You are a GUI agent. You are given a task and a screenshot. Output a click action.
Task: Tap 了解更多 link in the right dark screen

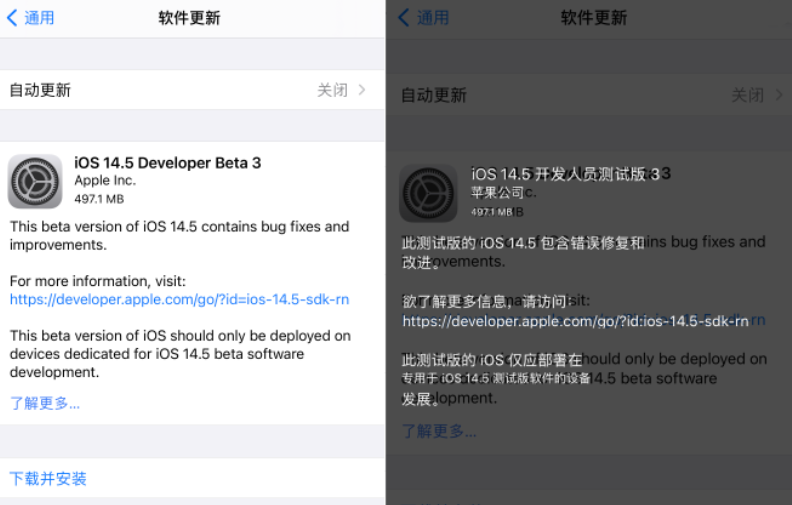439,431
